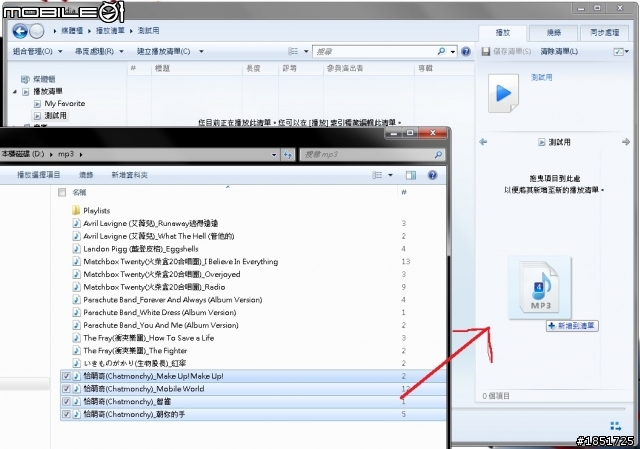Open Explorer view dropdown arrow

pos(390,175)
